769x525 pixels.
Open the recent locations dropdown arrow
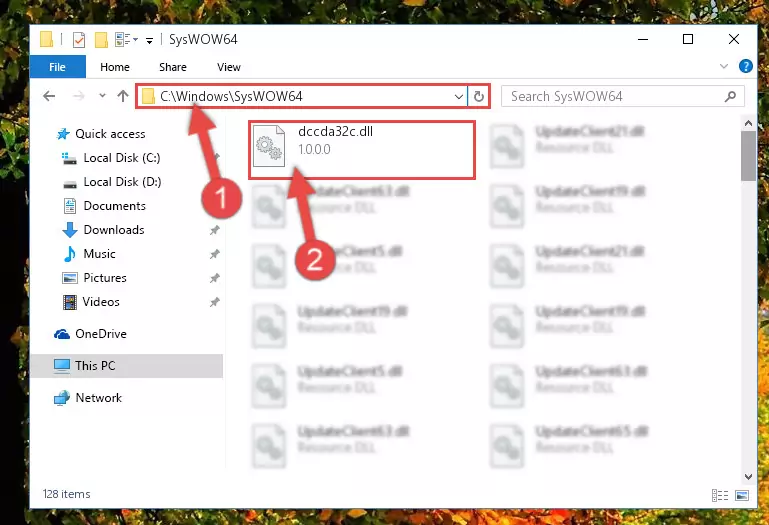point(102,96)
